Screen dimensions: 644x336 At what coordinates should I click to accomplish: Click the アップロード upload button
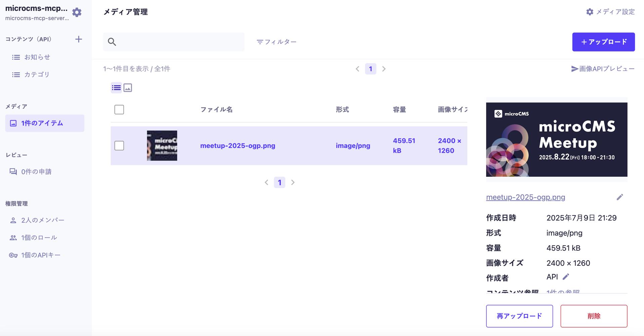click(x=603, y=42)
